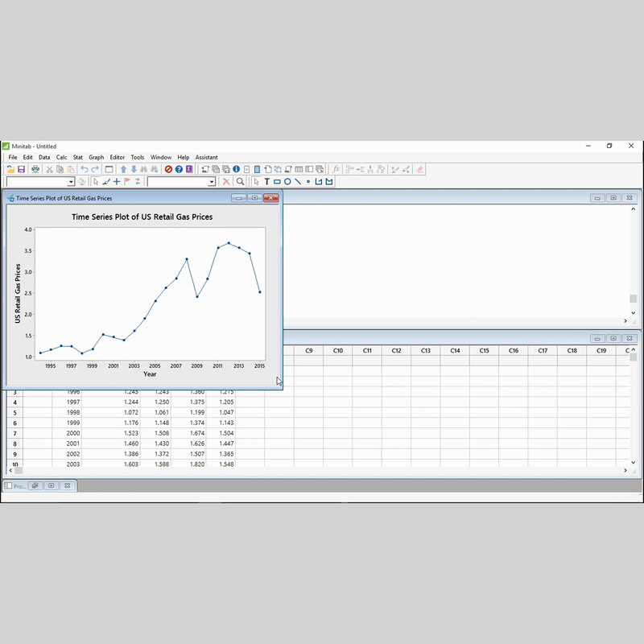Click the fx function calculator icon

click(x=336, y=170)
